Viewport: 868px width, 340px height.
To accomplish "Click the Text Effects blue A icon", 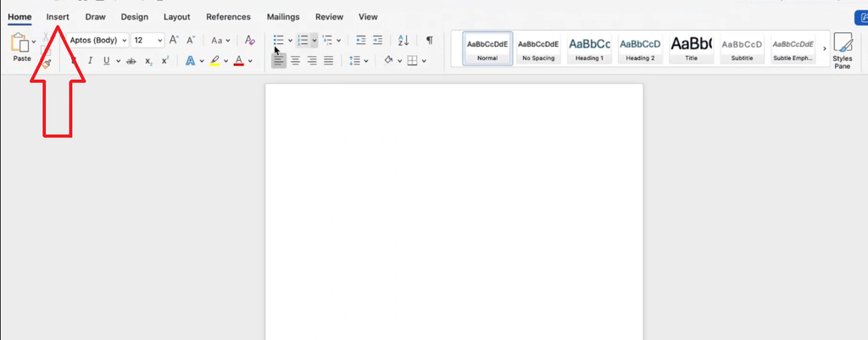I will (191, 61).
